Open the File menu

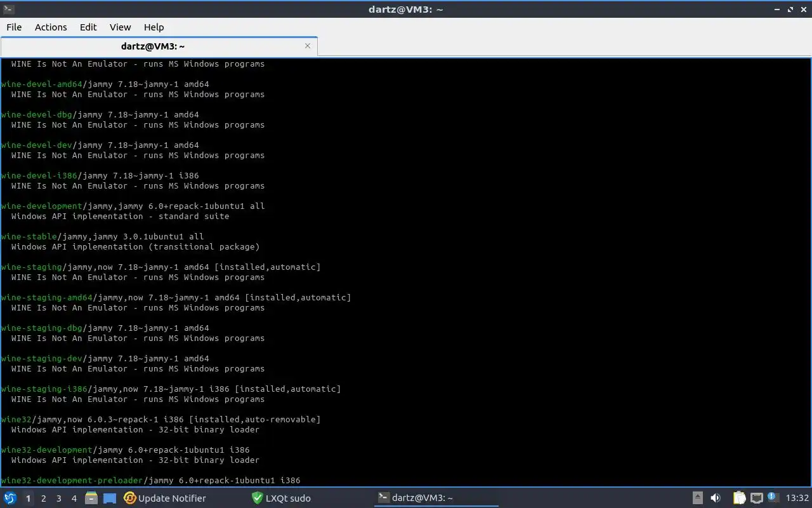pos(14,27)
